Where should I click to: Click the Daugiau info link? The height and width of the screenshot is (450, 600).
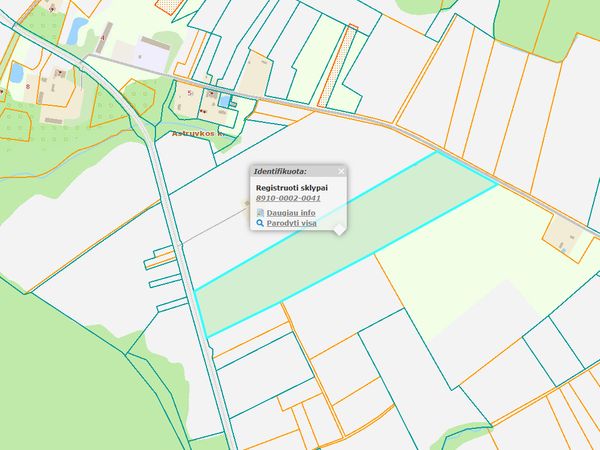tap(291, 213)
